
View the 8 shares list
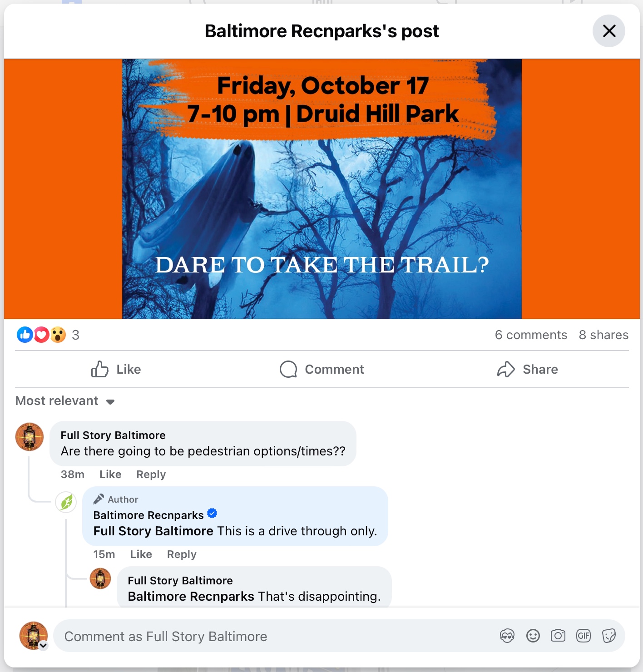click(603, 335)
